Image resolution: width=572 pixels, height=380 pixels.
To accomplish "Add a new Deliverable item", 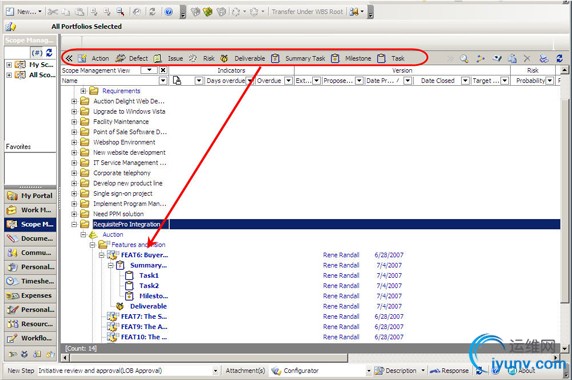I will (243, 58).
